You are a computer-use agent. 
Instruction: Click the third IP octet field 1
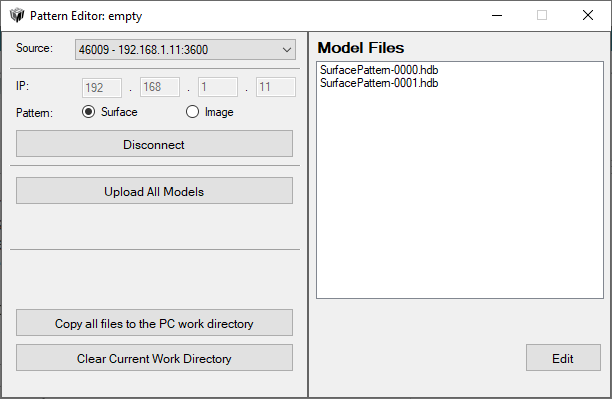[218, 87]
